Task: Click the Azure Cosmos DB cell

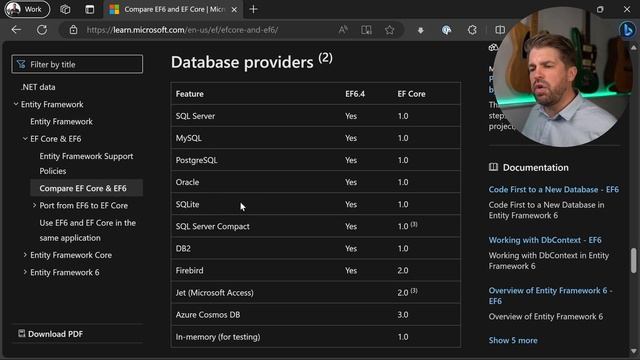Action: (208, 315)
